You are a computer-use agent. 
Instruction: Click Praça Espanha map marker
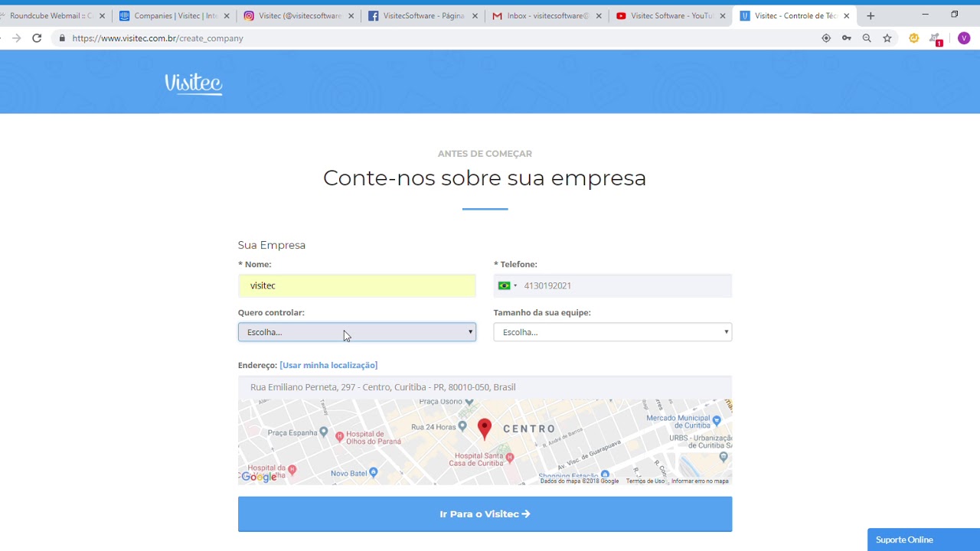click(324, 432)
